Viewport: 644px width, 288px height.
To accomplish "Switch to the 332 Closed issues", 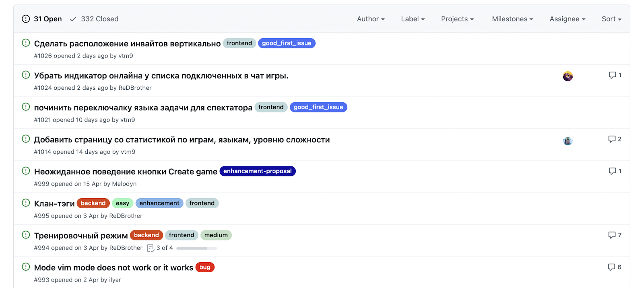I will [95, 19].
